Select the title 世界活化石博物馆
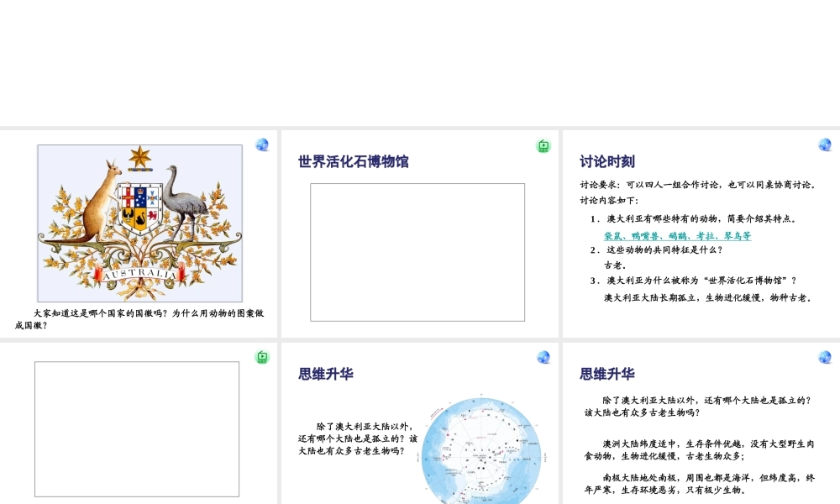840x504 pixels. point(353,161)
